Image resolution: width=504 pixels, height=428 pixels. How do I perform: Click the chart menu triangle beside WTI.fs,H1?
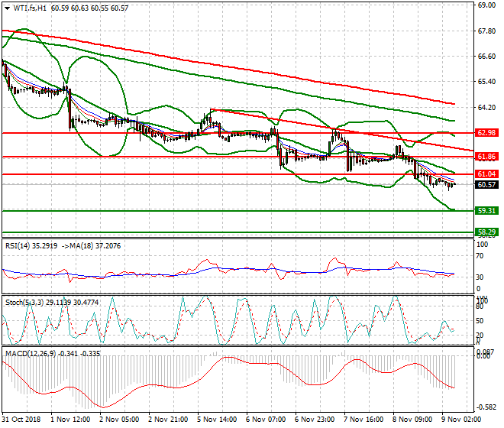click(x=7, y=8)
